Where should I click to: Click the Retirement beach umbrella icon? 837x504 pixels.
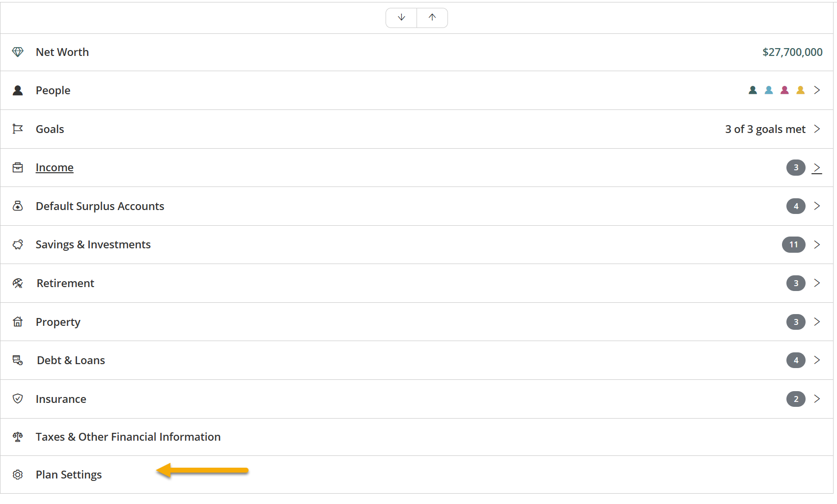[18, 283]
